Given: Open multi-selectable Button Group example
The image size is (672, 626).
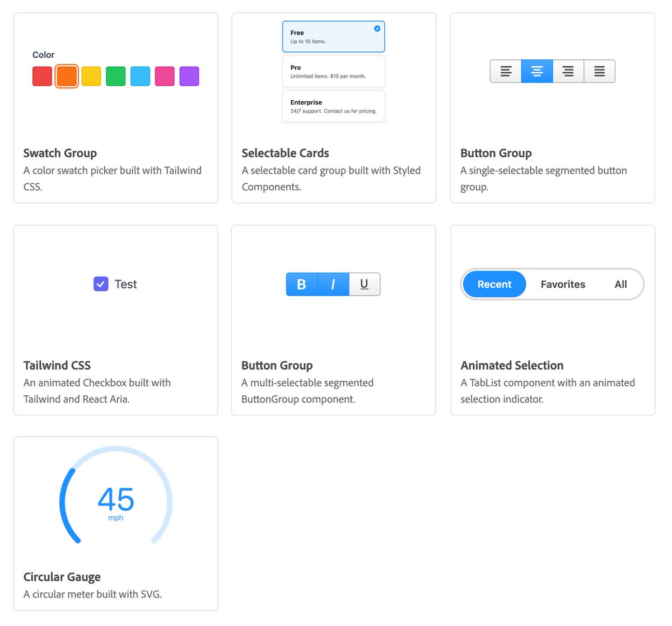Looking at the screenshot, I should click(334, 320).
